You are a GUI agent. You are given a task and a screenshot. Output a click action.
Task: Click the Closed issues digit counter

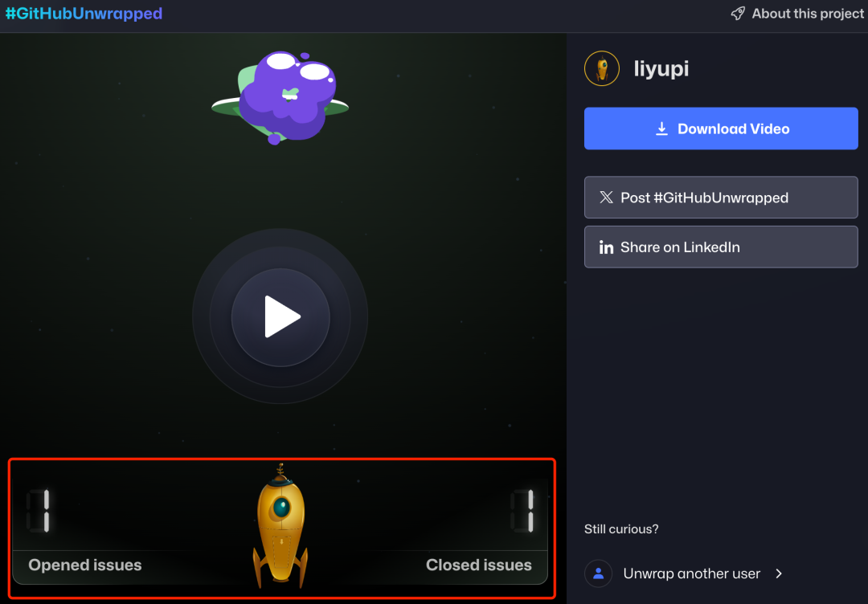pos(522,511)
